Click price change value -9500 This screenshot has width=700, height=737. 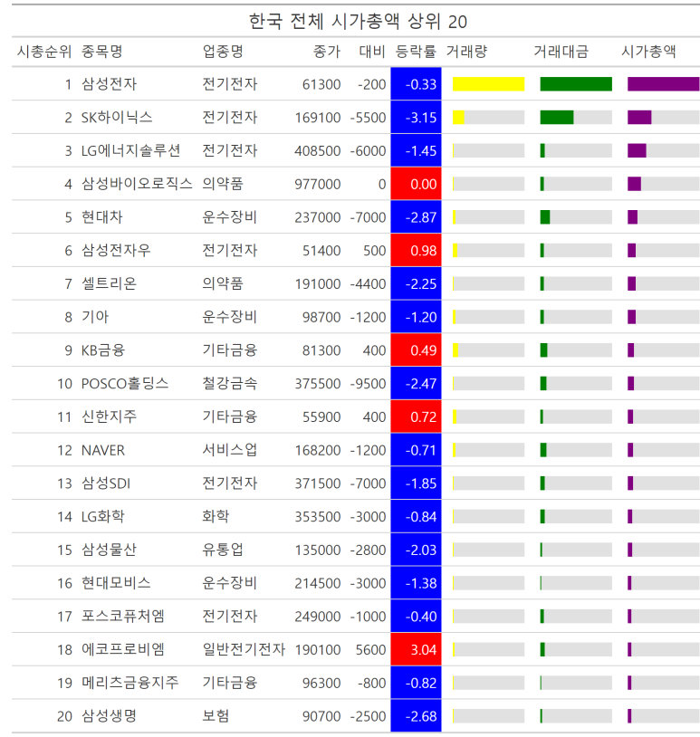point(368,384)
